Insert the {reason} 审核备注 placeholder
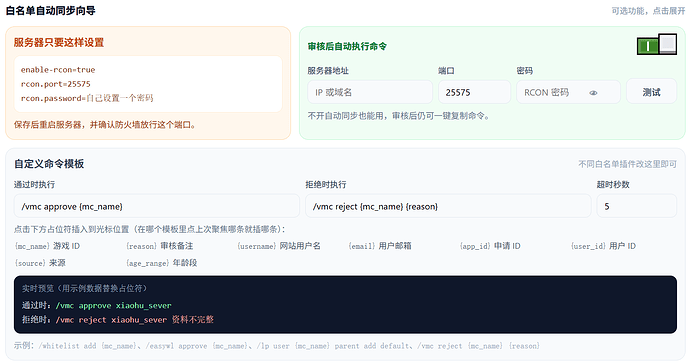 159,246
